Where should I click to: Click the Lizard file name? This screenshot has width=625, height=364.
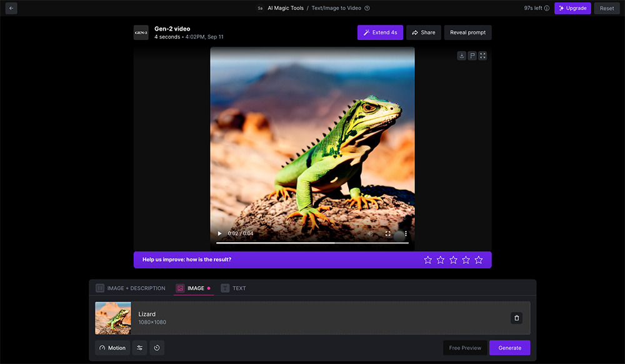point(147,314)
